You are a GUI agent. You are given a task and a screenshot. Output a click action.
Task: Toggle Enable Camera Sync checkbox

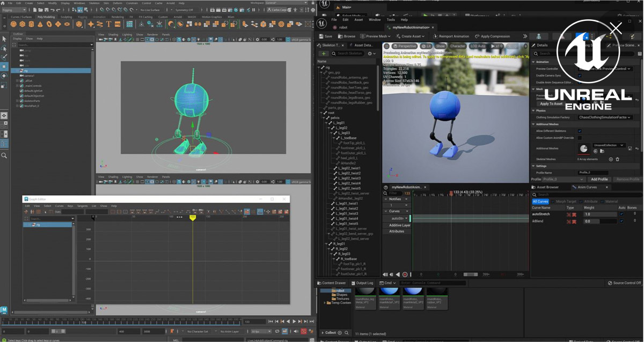(579, 76)
